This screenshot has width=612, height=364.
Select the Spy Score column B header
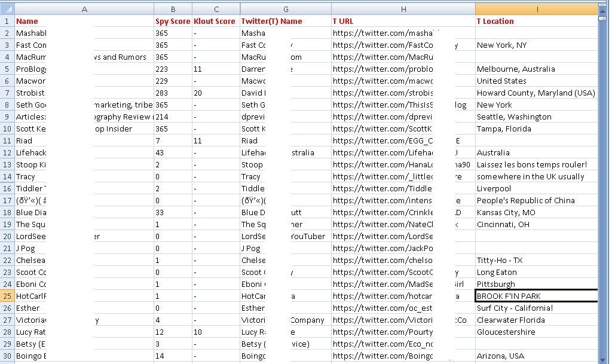pyautogui.click(x=173, y=8)
